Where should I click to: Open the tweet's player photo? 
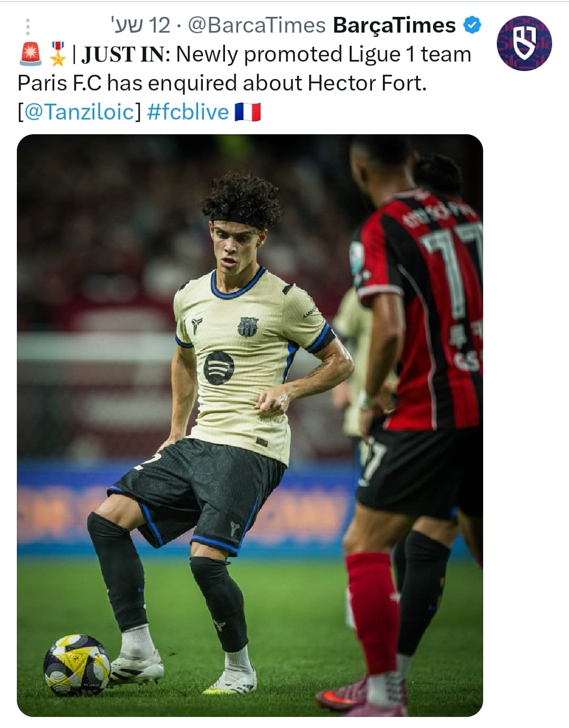[x=250, y=425]
